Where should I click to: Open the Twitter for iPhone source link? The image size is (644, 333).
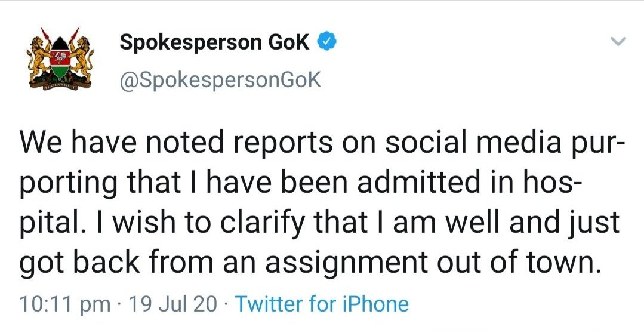coord(322,304)
